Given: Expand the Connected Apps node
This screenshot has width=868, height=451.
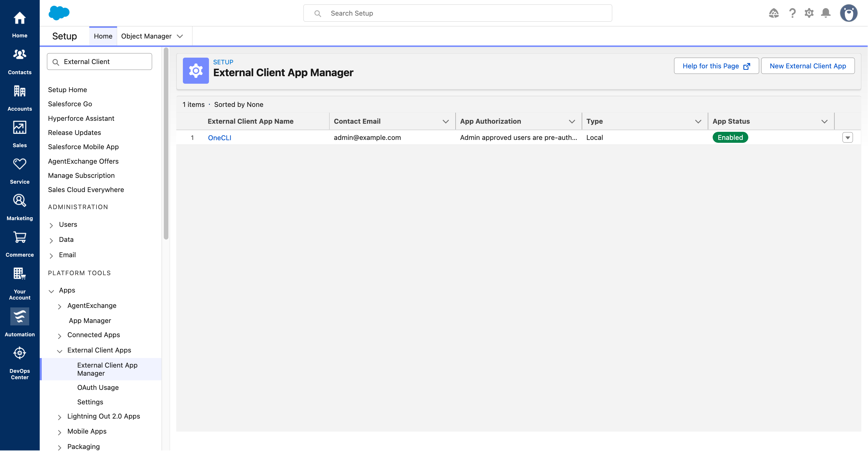Looking at the screenshot, I should pos(60,335).
